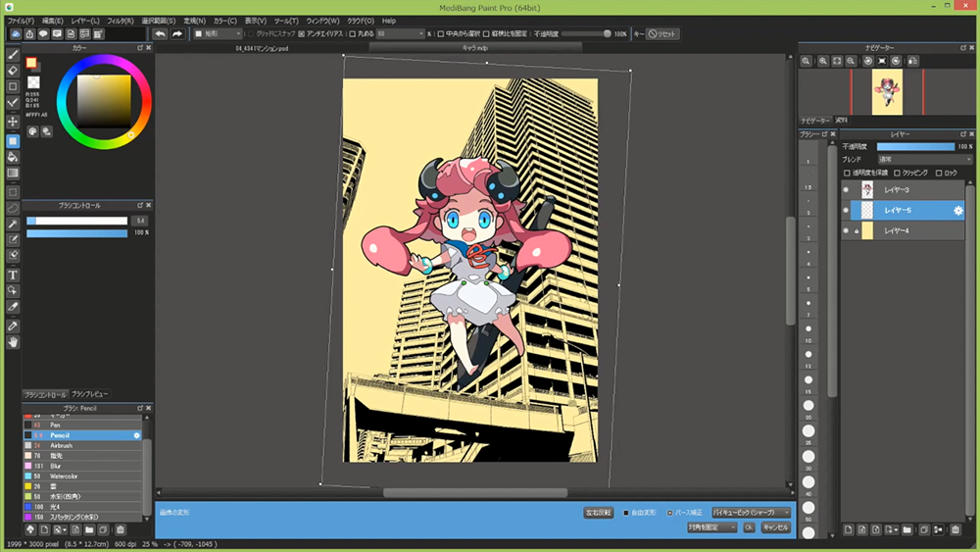Open the ファイル menu
Viewport: 980px width, 552px height.
21,21
